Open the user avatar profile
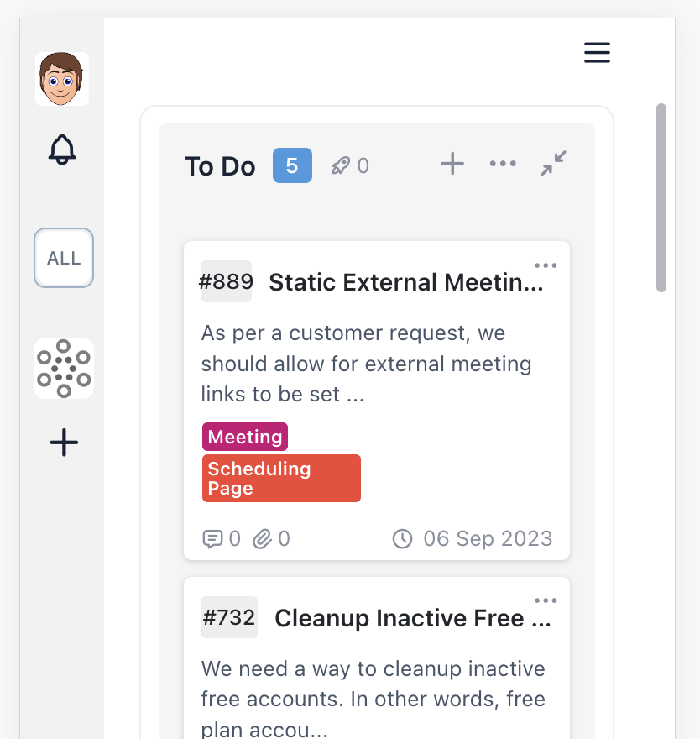The height and width of the screenshot is (739, 700). 62,79
